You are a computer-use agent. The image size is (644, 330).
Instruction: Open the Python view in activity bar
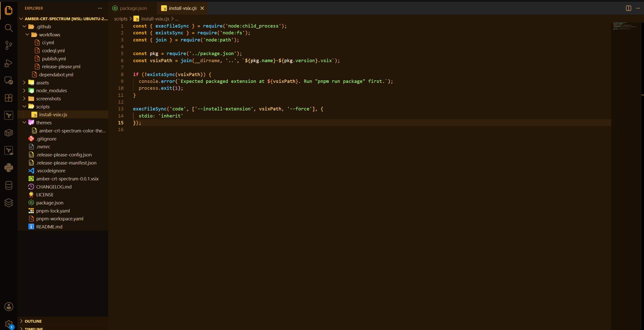coord(9,168)
